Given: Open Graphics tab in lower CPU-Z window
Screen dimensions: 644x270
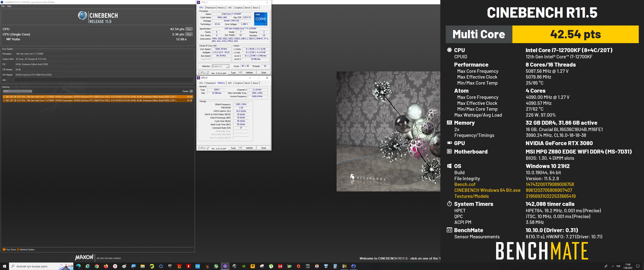Looking at the screenshot, I should 239,83.
